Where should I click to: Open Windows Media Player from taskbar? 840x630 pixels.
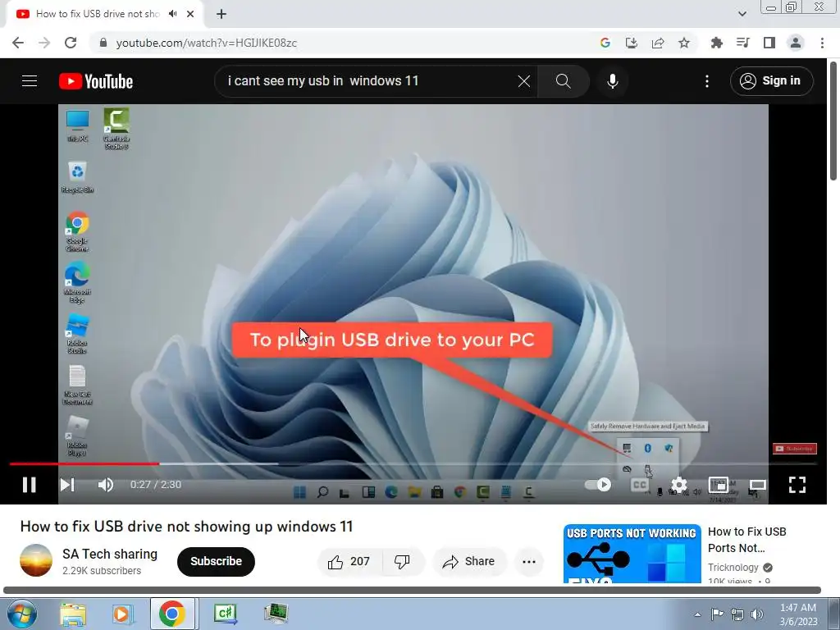coord(122,614)
